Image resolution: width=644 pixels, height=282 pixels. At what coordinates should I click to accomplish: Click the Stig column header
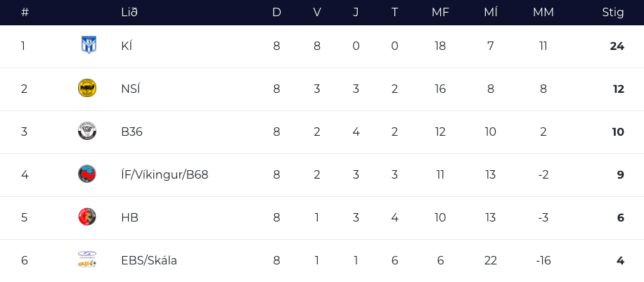pos(613,13)
